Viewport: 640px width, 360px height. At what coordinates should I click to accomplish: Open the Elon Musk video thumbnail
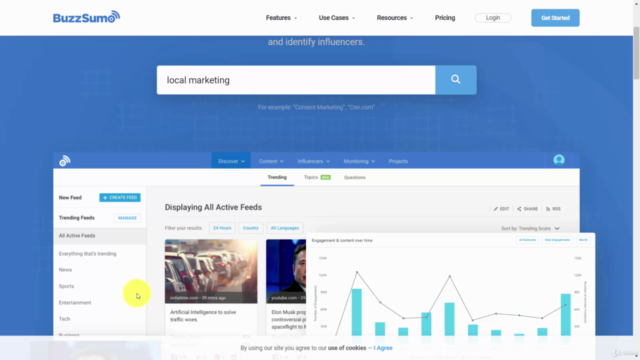pyautogui.click(x=286, y=271)
